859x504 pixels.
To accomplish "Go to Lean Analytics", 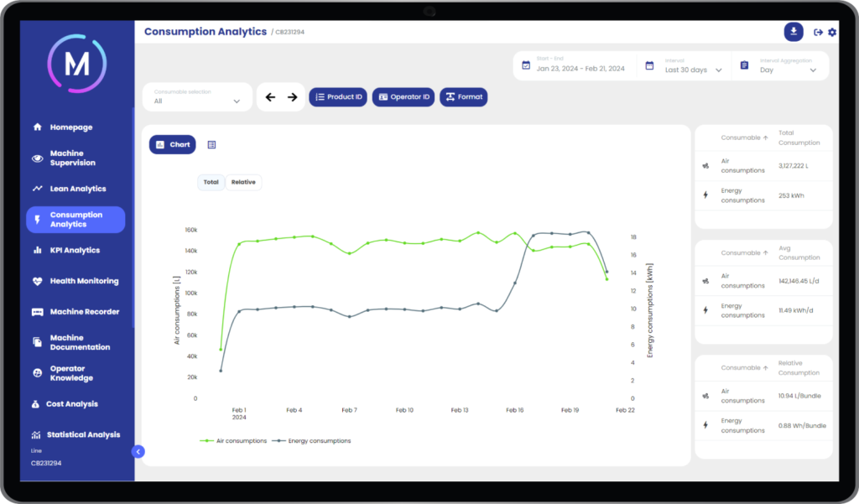I will [78, 189].
